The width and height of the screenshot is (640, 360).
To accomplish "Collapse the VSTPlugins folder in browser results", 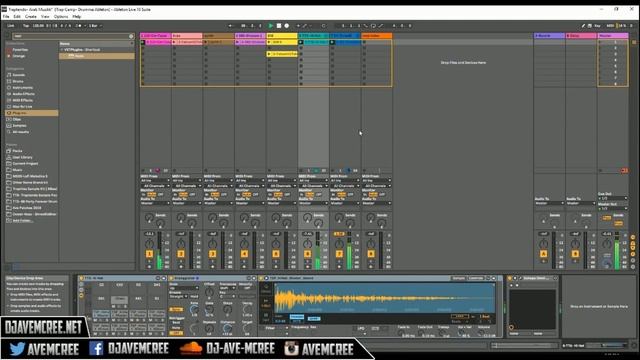I will click(62, 50).
